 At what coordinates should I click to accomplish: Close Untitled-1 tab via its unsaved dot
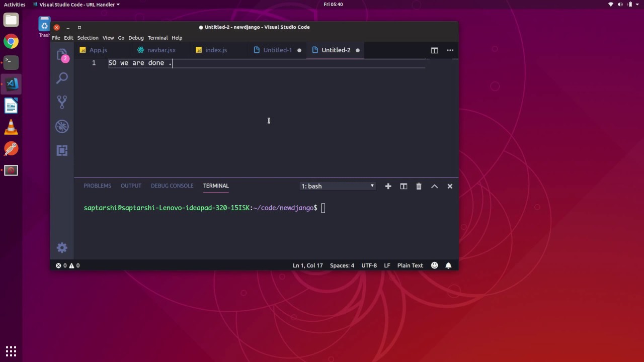point(299,50)
